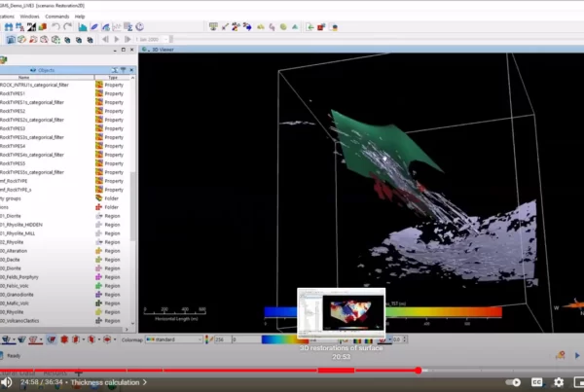Click the Type column header

pos(113,78)
